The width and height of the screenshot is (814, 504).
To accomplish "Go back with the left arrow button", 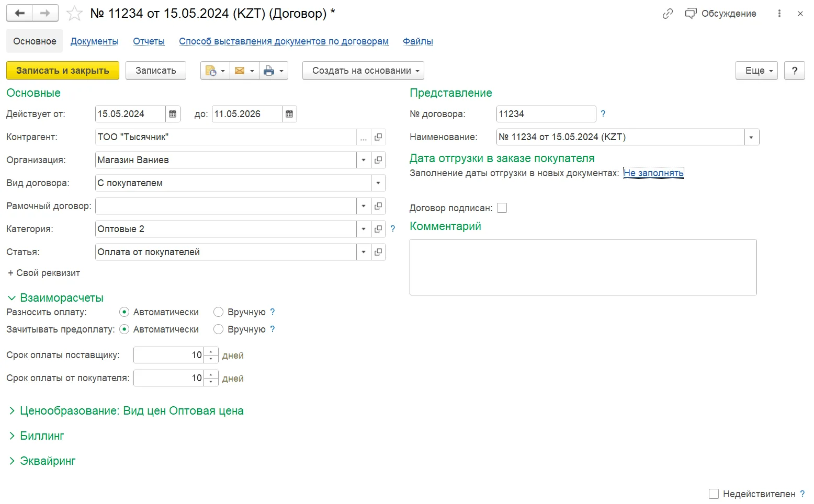I will [x=20, y=13].
